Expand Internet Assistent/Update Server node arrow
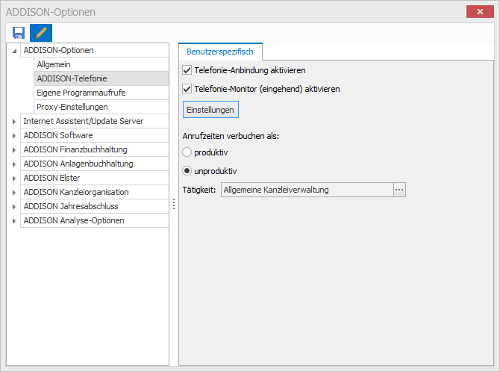 14,122
